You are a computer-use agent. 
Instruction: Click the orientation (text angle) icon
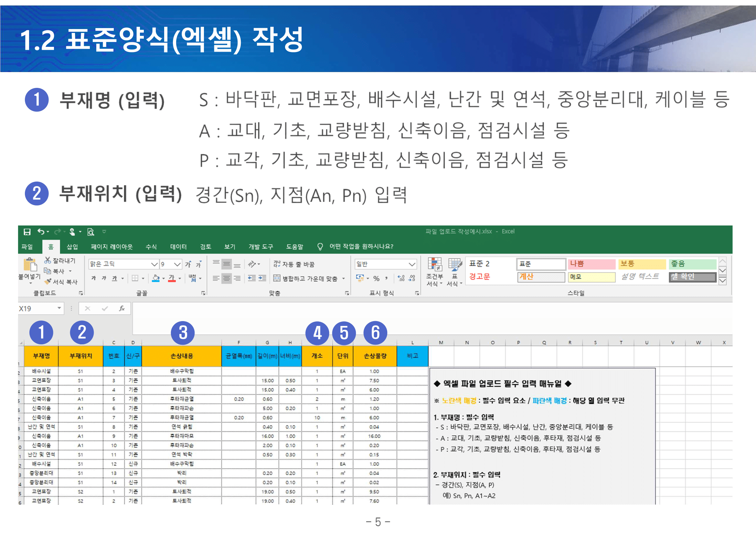pos(252,264)
